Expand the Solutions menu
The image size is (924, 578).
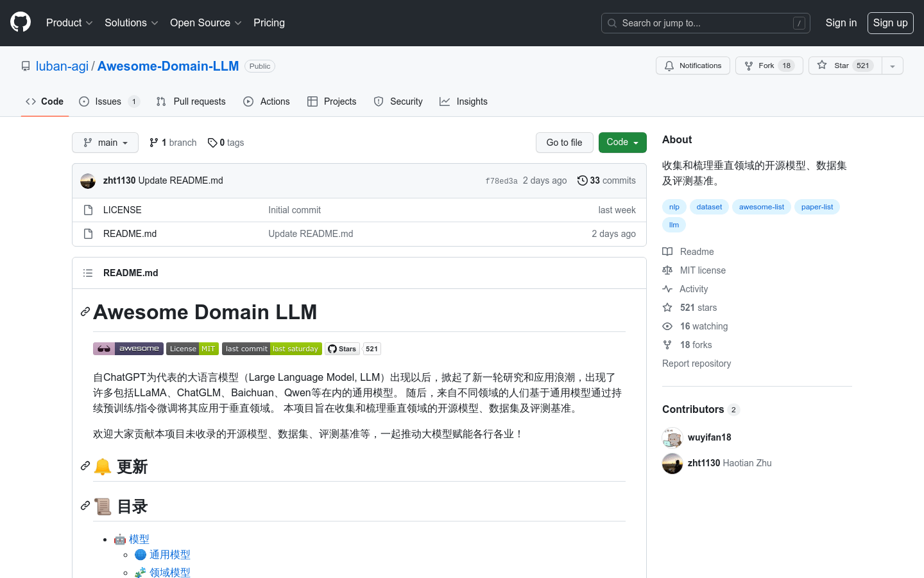click(x=131, y=22)
